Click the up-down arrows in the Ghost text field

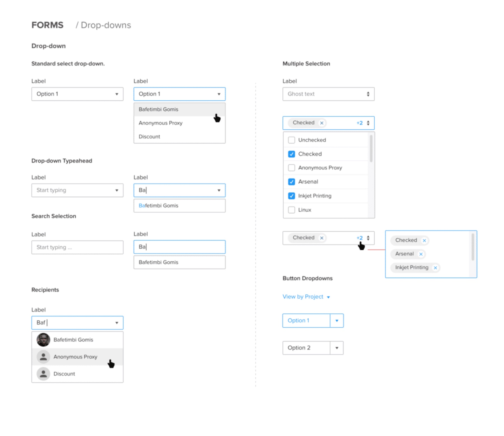pos(368,94)
